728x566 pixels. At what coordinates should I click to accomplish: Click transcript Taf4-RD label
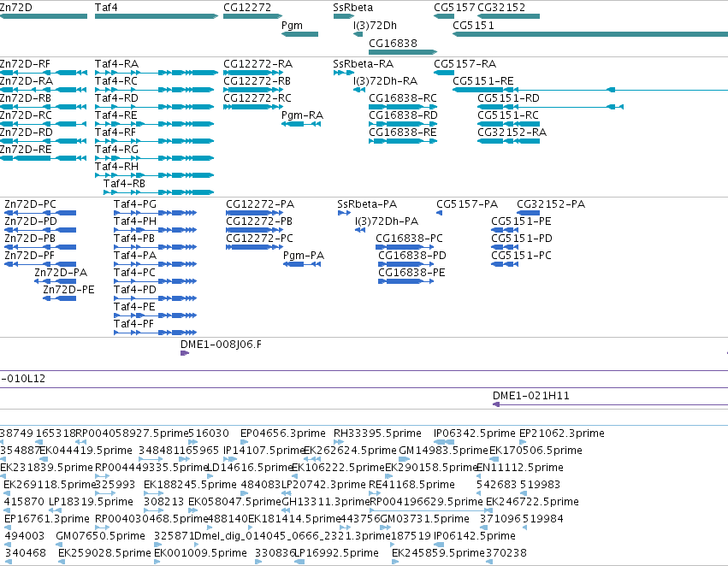point(116,98)
